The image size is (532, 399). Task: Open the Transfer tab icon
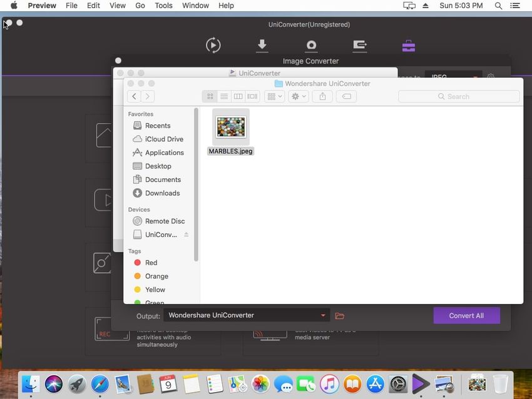tap(360, 45)
